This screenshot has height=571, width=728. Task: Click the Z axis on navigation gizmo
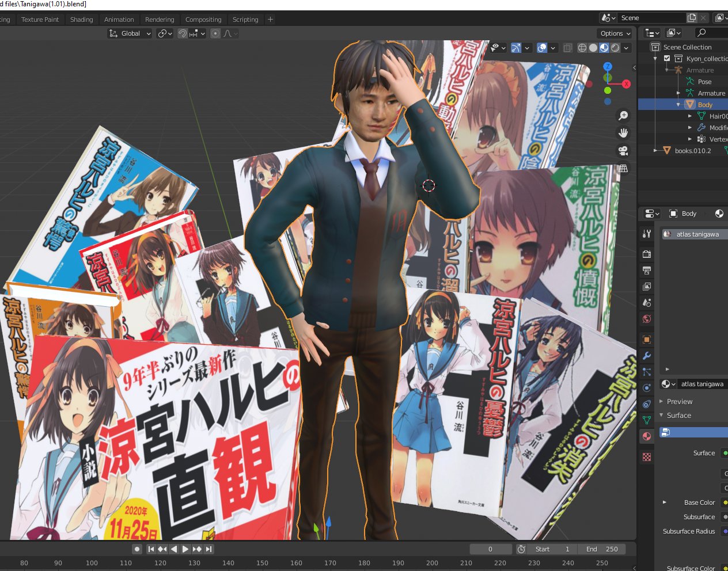[x=607, y=66]
